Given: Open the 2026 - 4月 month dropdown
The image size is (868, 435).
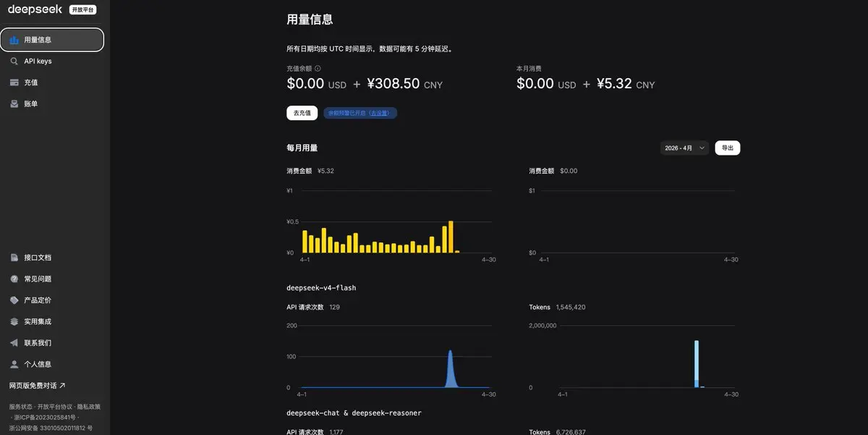Looking at the screenshot, I should tap(684, 148).
